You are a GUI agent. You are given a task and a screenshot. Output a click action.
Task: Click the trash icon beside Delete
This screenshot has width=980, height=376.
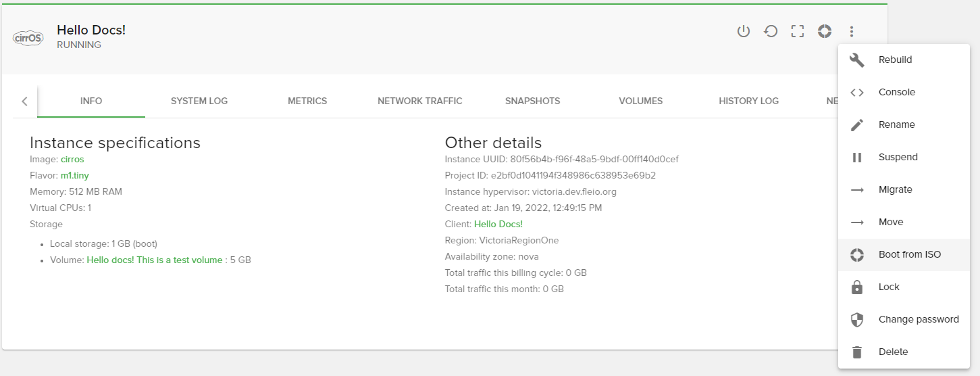857,352
